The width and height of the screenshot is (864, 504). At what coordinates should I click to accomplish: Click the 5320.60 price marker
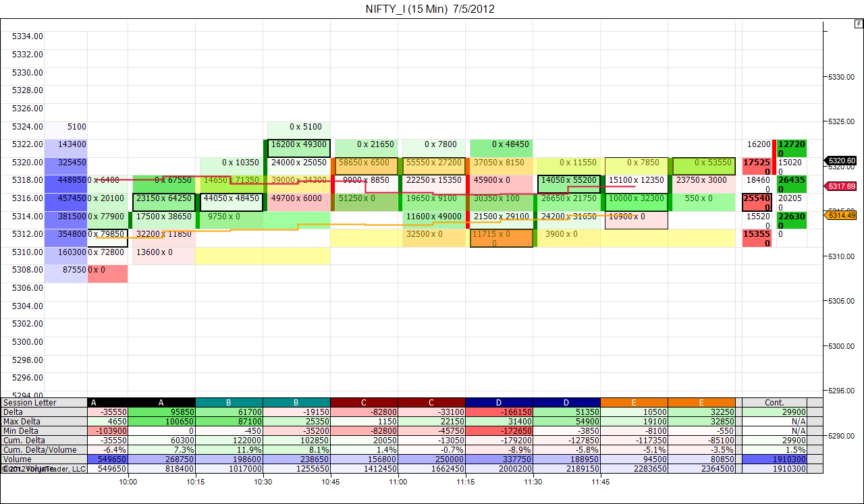click(x=840, y=161)
